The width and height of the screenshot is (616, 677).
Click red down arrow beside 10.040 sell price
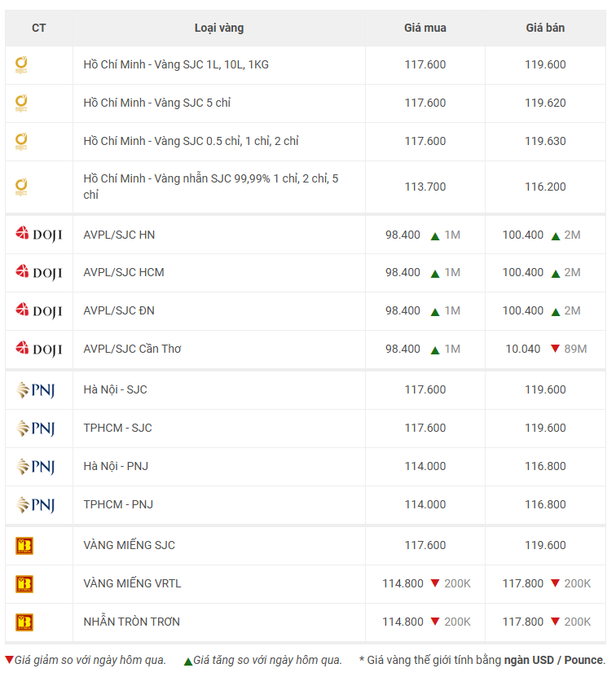click(x=556, y=349)
